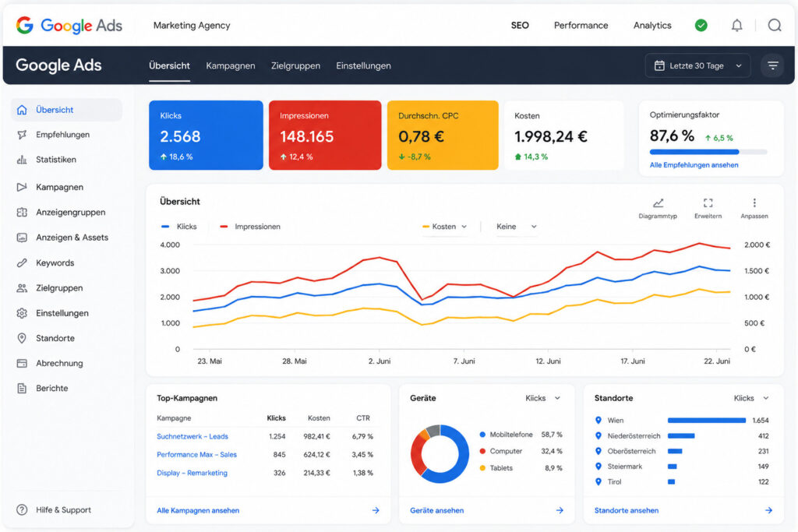Click the Wien clicks bar
Screen dimensions: 798x532
[x=706, y=420]
